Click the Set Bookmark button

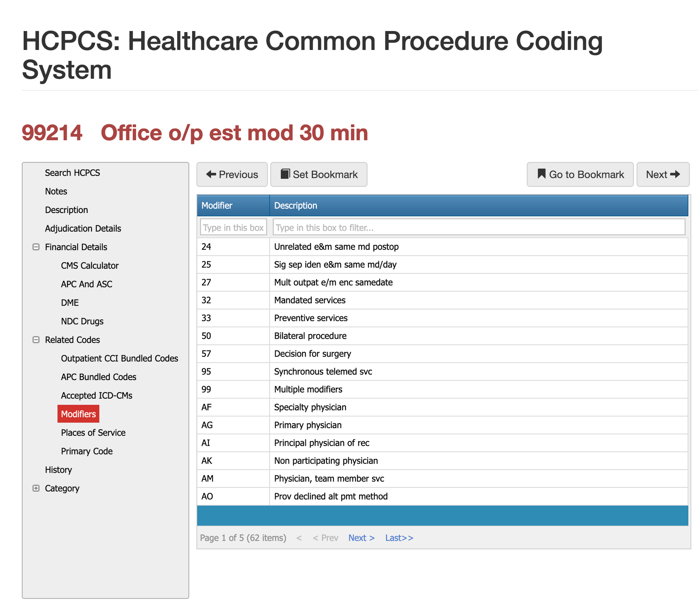pyautogui.click(x=319, y=174)
